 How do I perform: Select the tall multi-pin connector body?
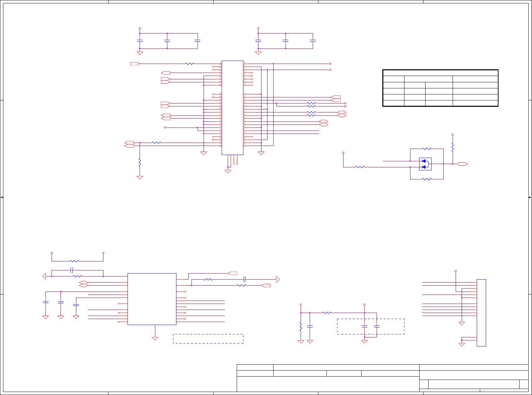click(232, 108)
